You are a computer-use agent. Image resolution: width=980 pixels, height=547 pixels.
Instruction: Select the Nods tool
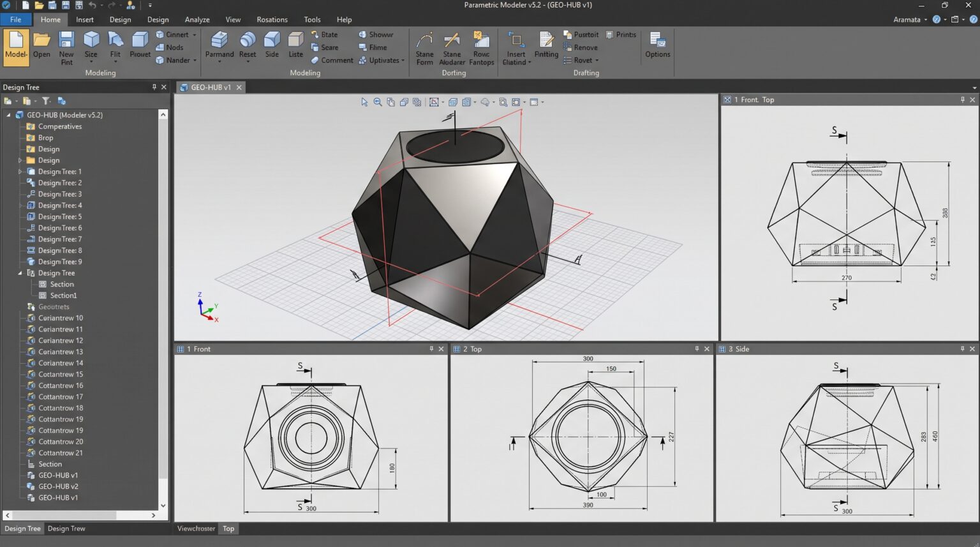tap(170, 47)
